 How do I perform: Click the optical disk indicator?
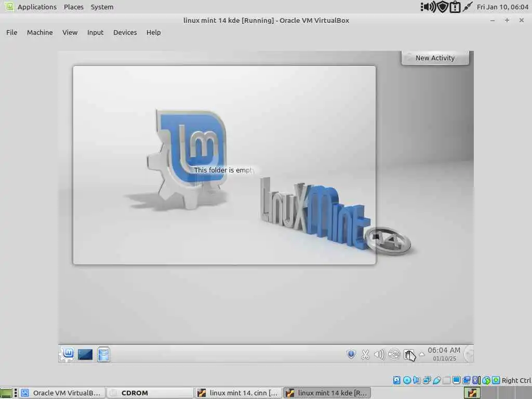point(407,380)
